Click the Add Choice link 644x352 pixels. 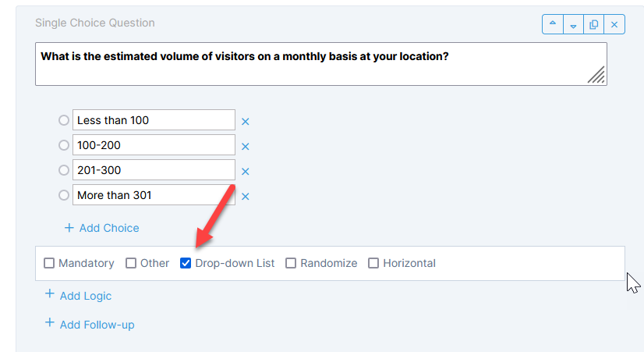click(101, 228)
